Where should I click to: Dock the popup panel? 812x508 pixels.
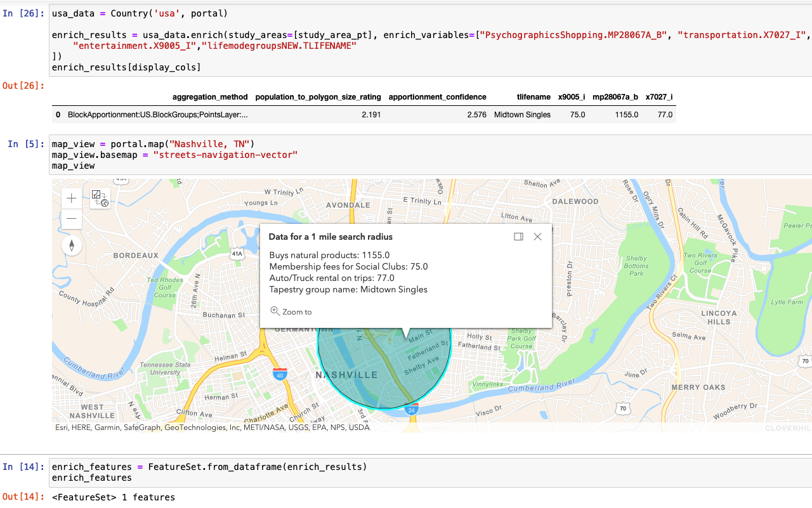518,237
